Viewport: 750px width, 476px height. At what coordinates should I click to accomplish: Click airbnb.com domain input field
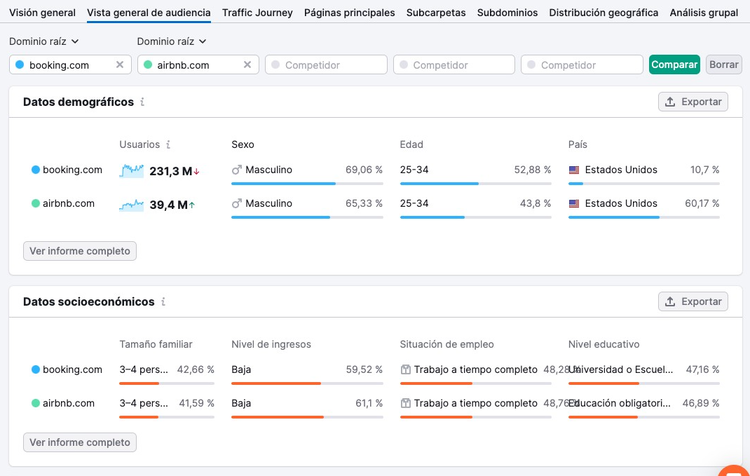198,65
